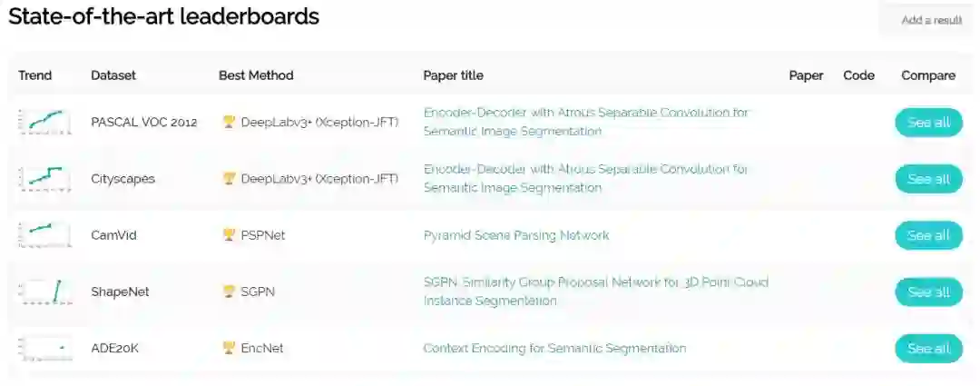Open the Cityscapes trend chart thumbnail
The height and width of the screenshot is (386, 980).
pyautogui.click(x=44, y=178)
